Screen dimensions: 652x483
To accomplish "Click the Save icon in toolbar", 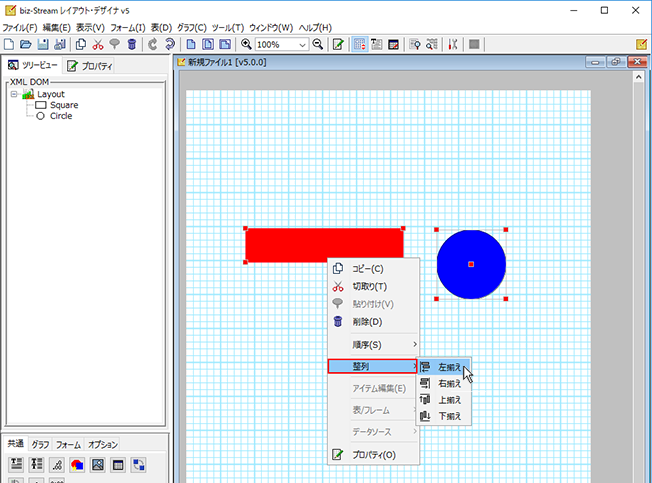I will [x=43, y=45].
